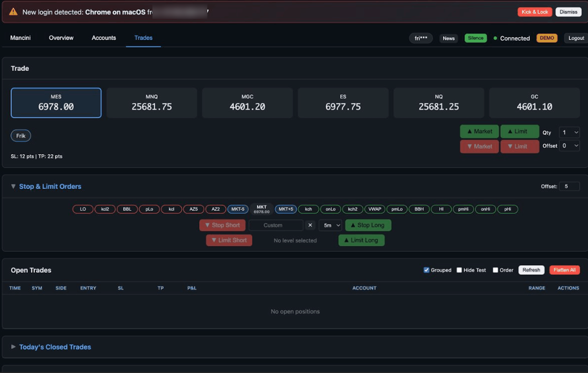Enable the Hide Test checkbox
This screenshot has height=373, width=588.
tap(459, 270)
